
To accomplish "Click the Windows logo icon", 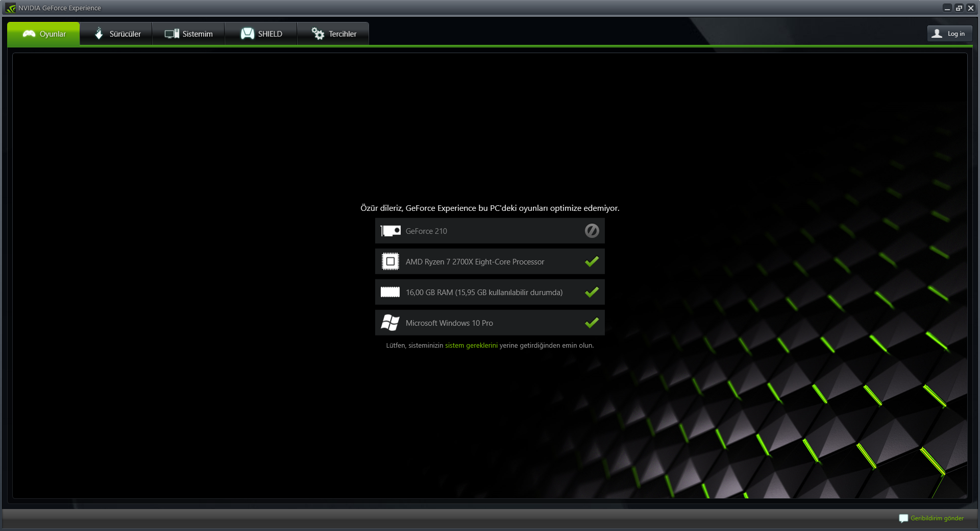I will 390,323.
